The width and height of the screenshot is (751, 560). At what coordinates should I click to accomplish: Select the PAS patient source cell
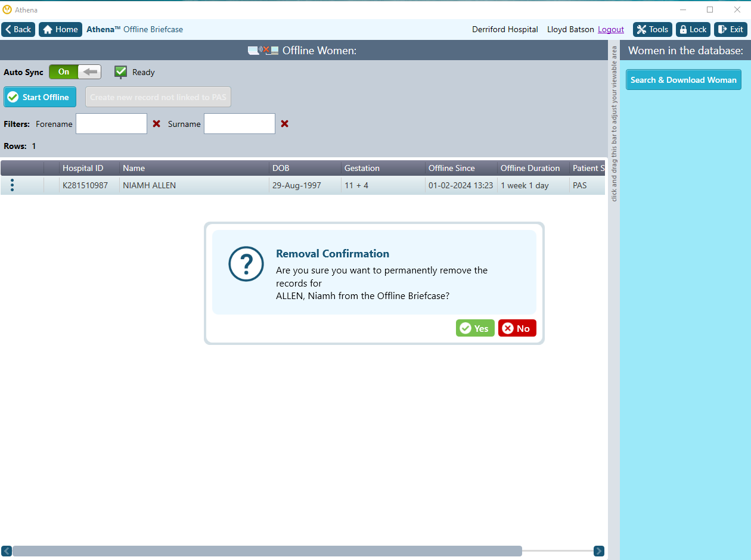coord(587,185)
